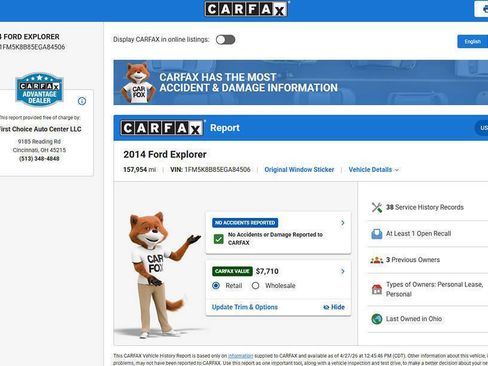The height and width of the screenshot is (366, 488).
Task: Click the information link in disclaimer
Action: pos(240,356)
